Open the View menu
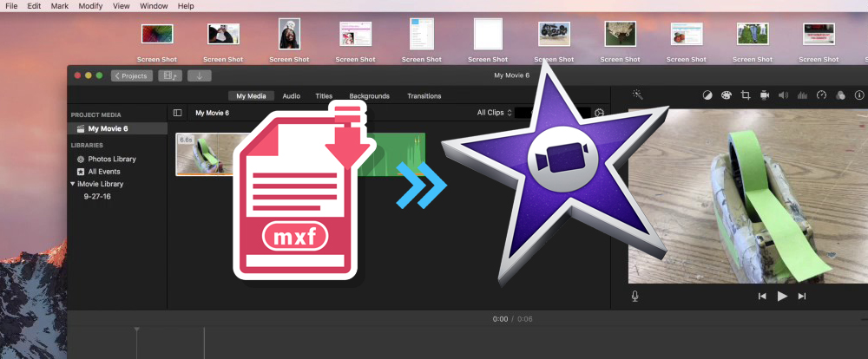868x359 pixels. click(122, 6)
